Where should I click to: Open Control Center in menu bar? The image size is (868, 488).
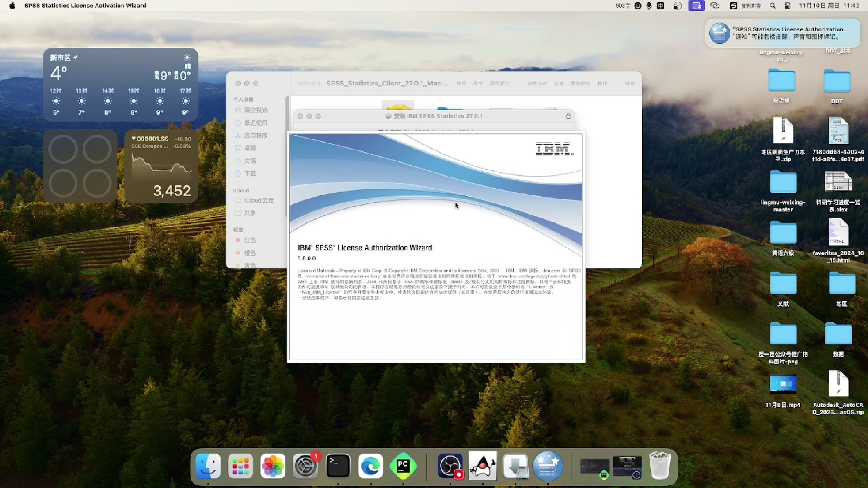click(x=787, y=5)
